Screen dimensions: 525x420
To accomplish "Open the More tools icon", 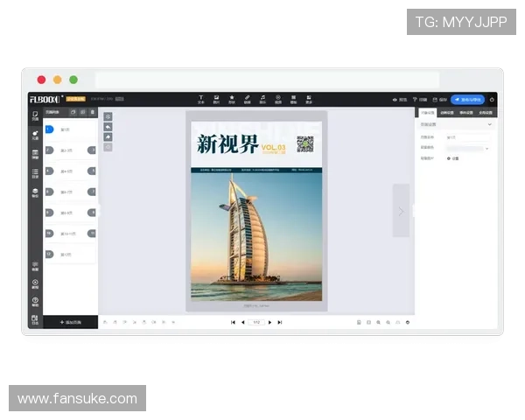I will coord(309,100).
